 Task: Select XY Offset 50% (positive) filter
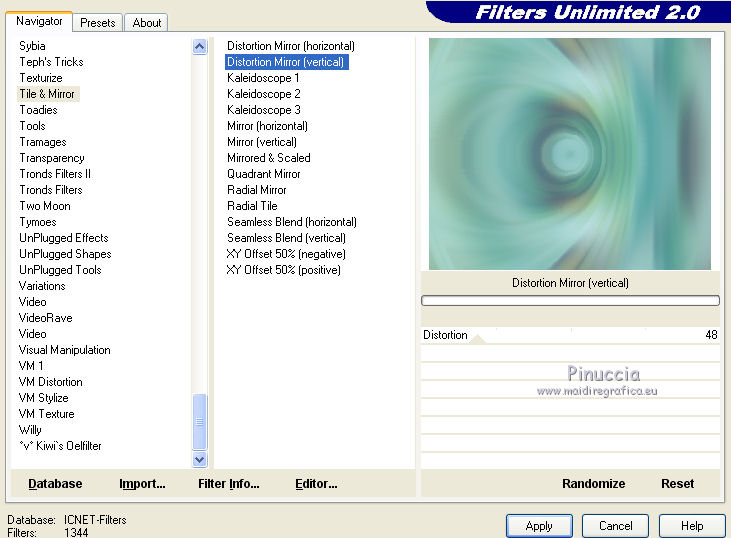click(283, 270)
